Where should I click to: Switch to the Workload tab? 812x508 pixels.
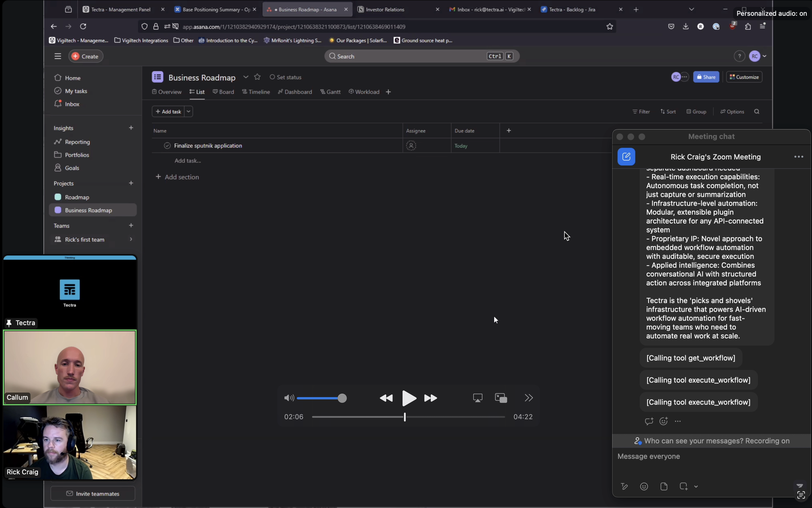[364, 92]
